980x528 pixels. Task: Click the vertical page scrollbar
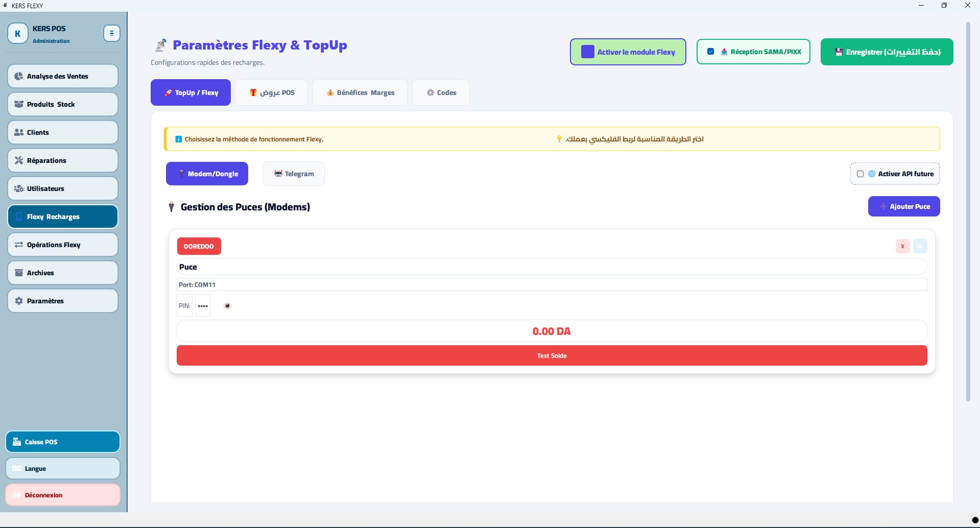pyautogui.click(x=968, y=211)
